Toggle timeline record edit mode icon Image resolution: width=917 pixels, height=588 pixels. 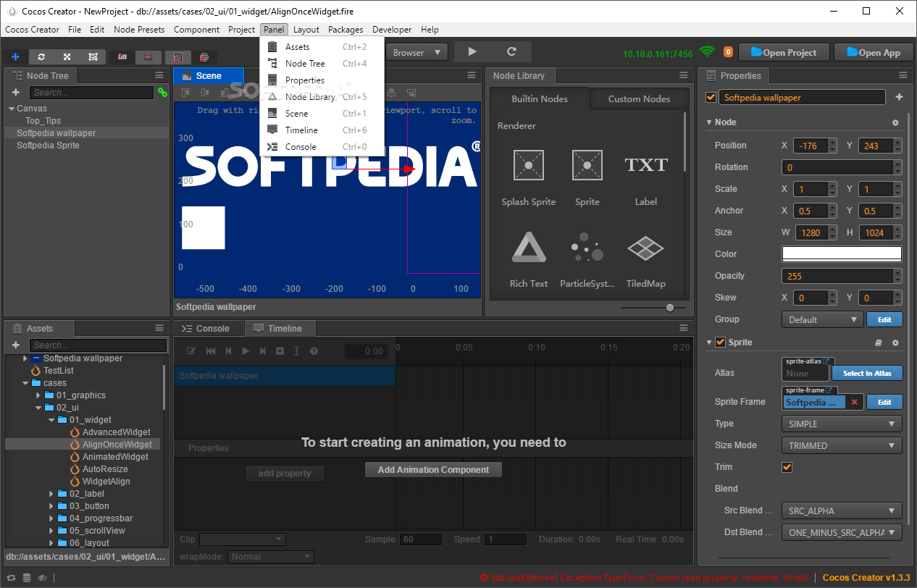click(192, 351)
